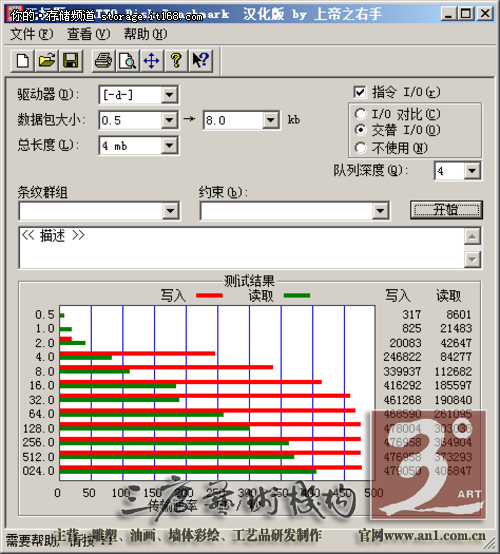Open the 查看(V) menu
500x554 pixels.
(88, 34)
